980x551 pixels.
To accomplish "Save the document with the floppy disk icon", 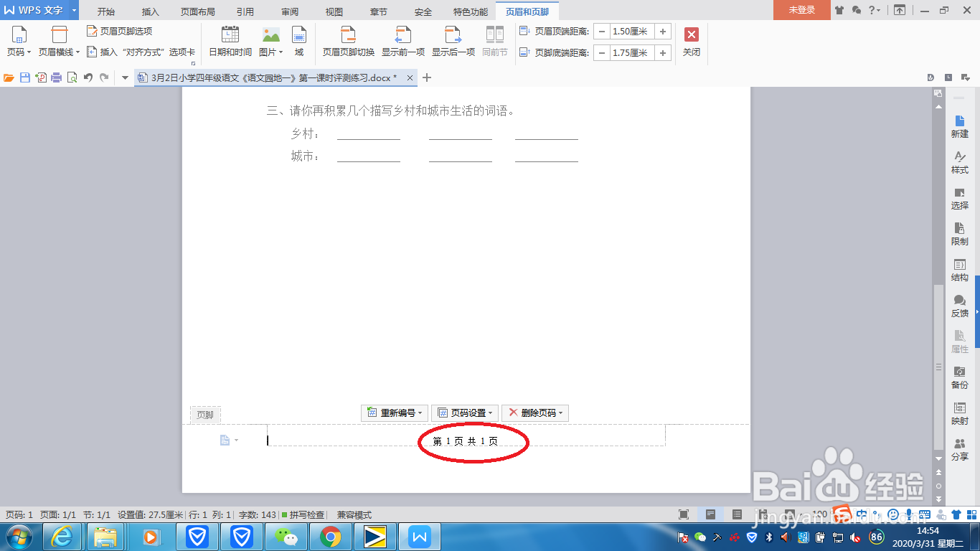I will coord(25,77).
